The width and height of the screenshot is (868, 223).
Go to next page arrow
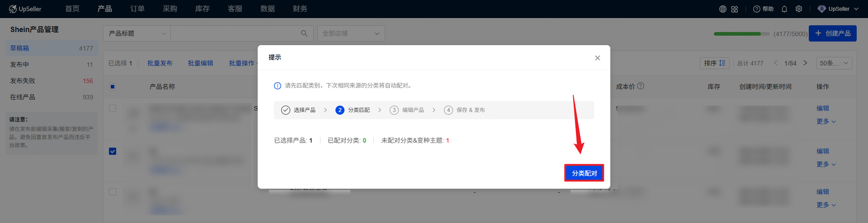(805, 63)
